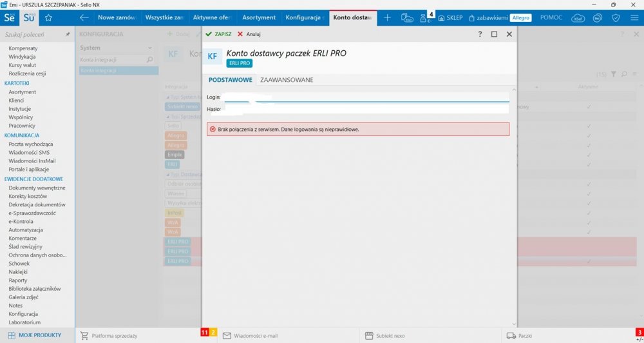Switch to the Aktywne oferty tab
This screenshot has height=343, width=644.
pyautogui.click(x=212, y=17)
